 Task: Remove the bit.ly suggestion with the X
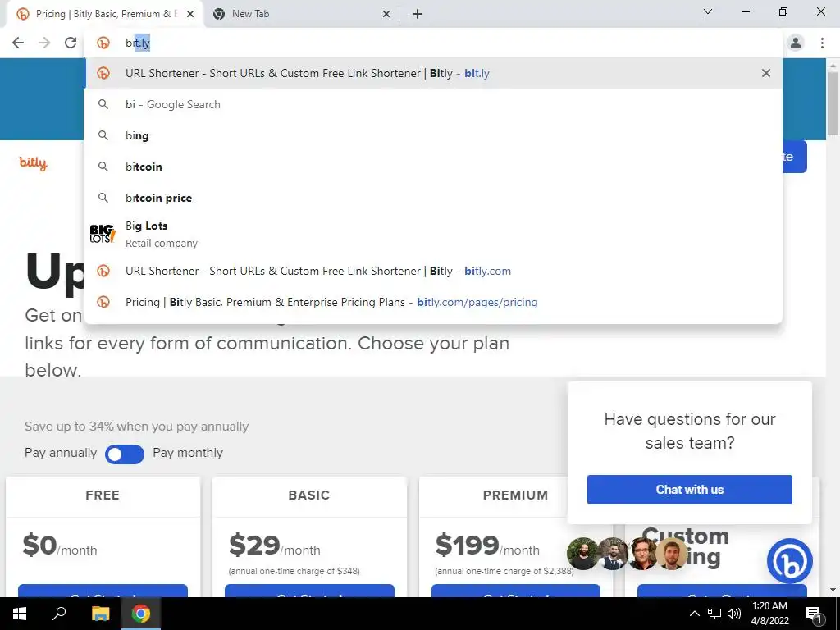[x=766, y=73]
